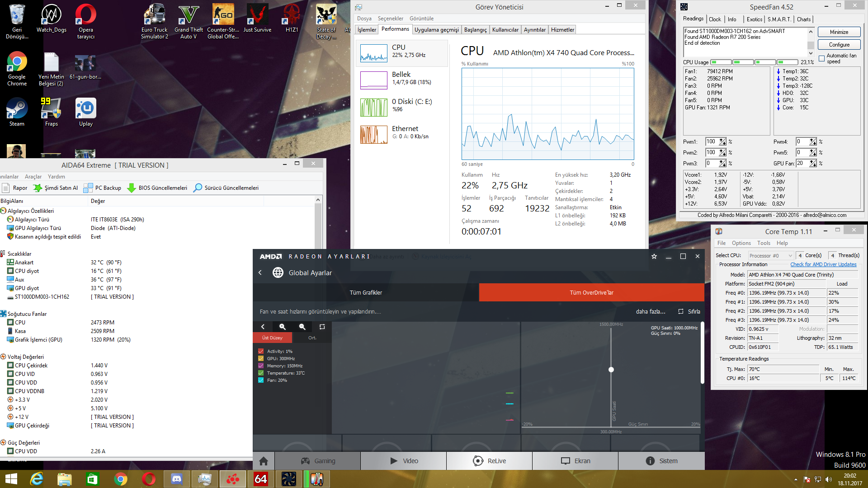The image size is (868, 488).
Task: Click the Radeon favorites star icon
Action: pos(654,256)
